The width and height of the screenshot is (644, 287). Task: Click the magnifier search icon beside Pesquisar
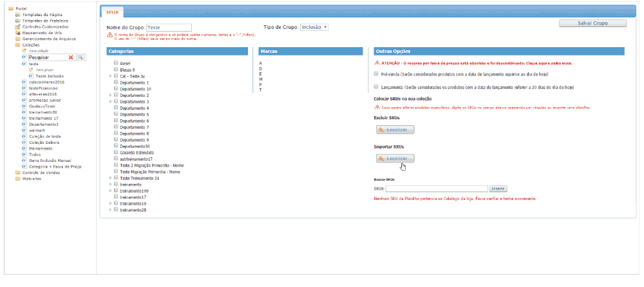81,57
